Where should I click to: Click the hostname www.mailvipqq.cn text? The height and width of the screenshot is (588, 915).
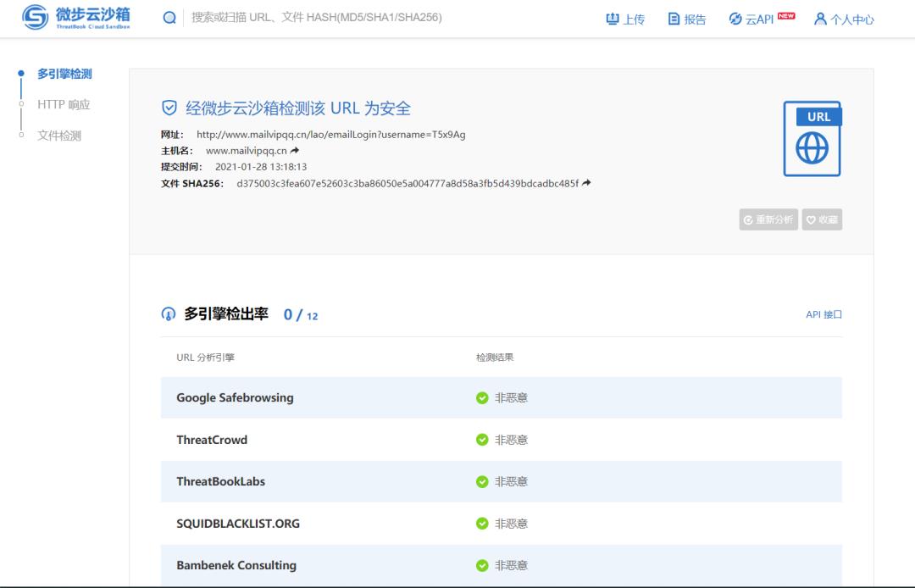[x=247, y=151]
